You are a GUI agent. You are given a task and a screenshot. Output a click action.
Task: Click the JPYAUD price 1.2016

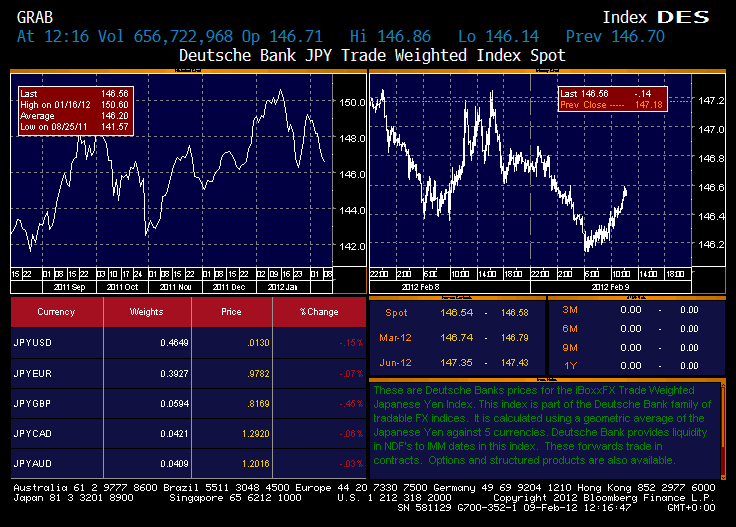point(256,464)
